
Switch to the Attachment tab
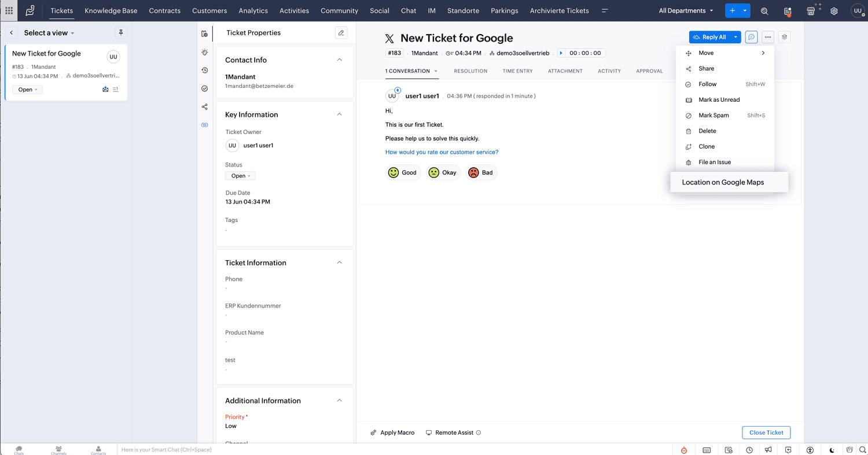[565, 71]
